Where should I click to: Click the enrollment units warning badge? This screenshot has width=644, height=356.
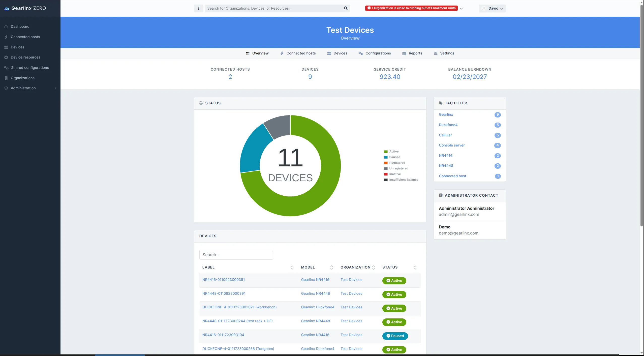(x=411, y=8)
